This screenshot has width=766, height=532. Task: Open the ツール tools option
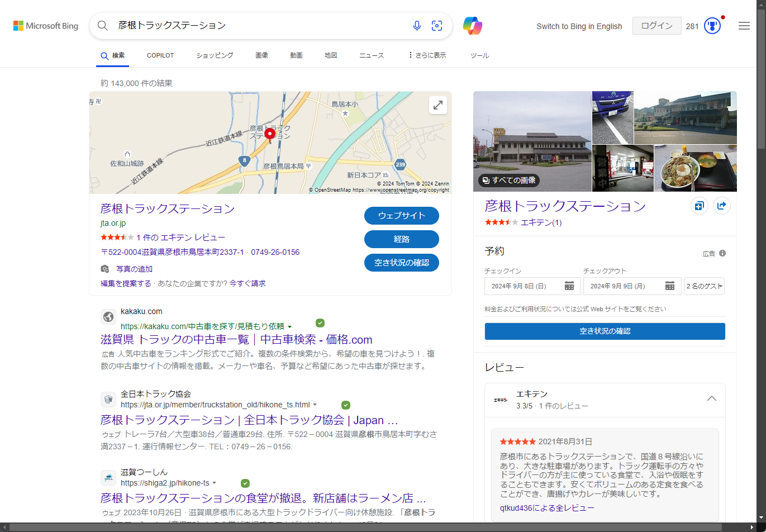[x=480, y=55]
